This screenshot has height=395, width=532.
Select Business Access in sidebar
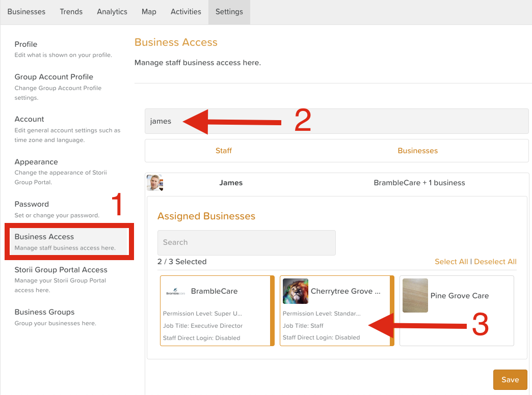(69, 241)
